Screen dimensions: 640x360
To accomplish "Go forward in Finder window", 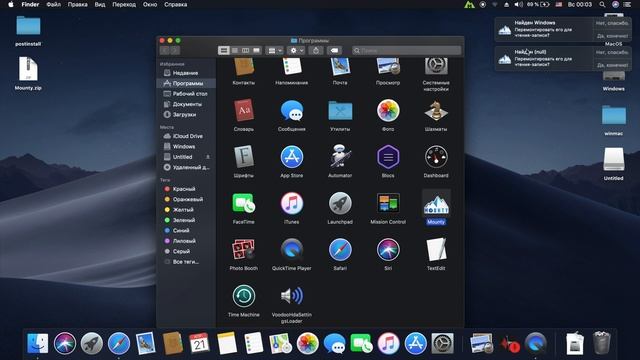I will pyautogui.click(x=175, y=50).
